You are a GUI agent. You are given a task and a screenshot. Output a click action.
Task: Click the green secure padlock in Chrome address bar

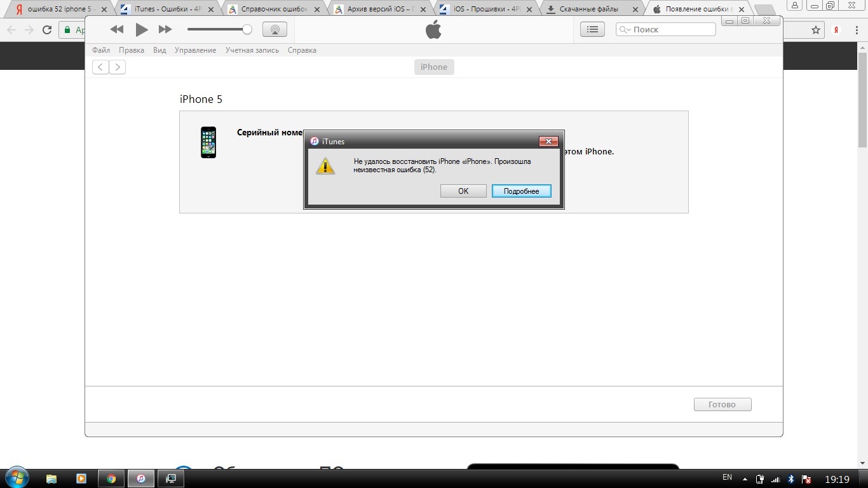[x=68, y=30]
